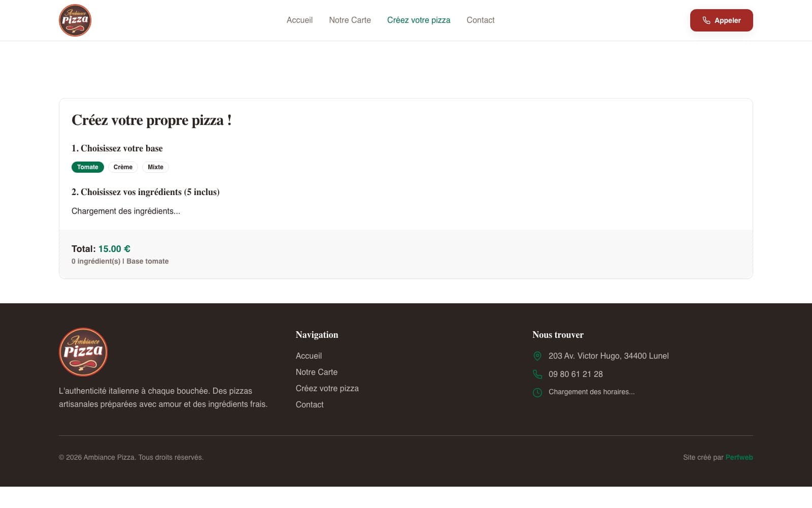
Task: Follow the footer Notre Carte link
Action: point(317,372)
